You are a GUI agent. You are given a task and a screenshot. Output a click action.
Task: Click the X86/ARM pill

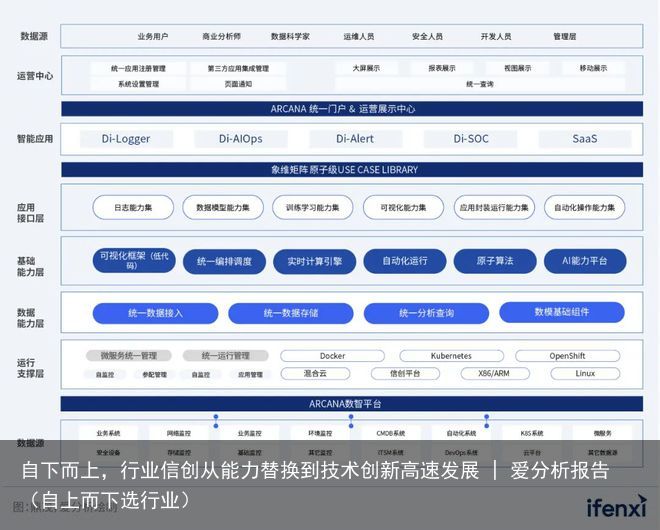click(x=495, y=373)
